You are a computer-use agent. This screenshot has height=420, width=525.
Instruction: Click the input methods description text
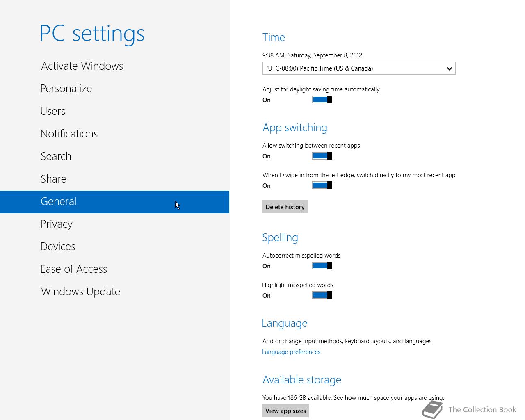tap(347, 341)
